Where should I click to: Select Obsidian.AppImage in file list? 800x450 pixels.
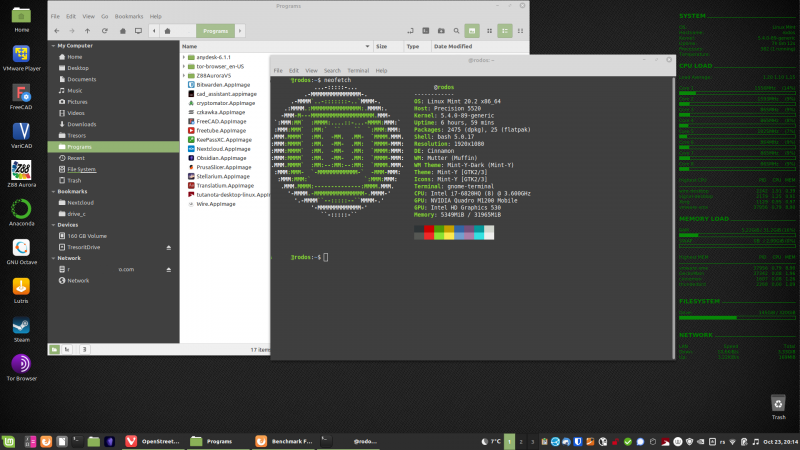[x=221, y=158]
